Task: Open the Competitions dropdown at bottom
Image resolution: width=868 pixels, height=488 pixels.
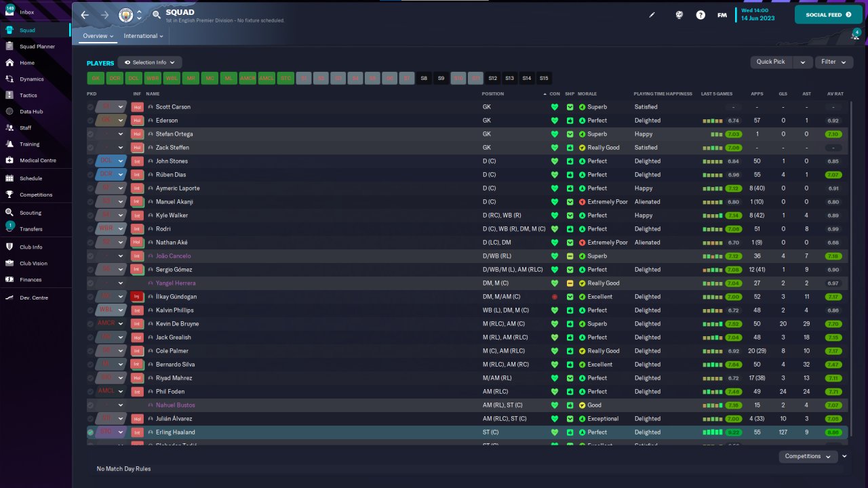Action: click(x=808, y=456)
